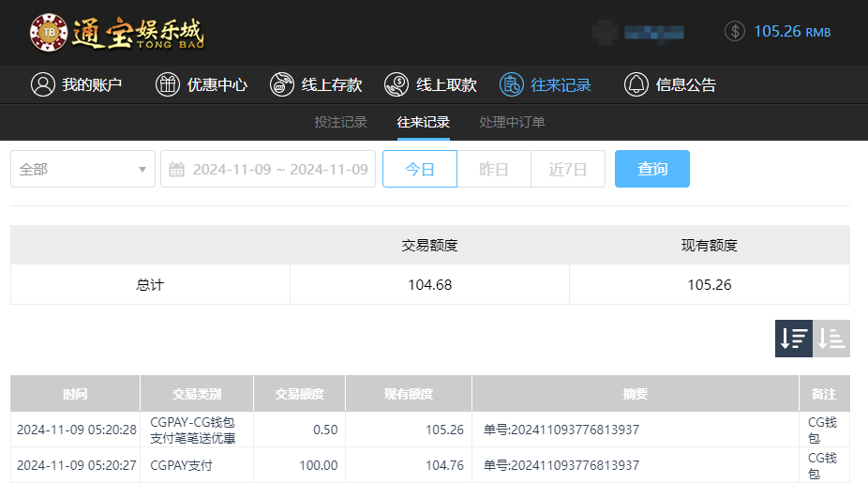Click order number in 100.00 row
868x483 pixels.
[561, 465]
